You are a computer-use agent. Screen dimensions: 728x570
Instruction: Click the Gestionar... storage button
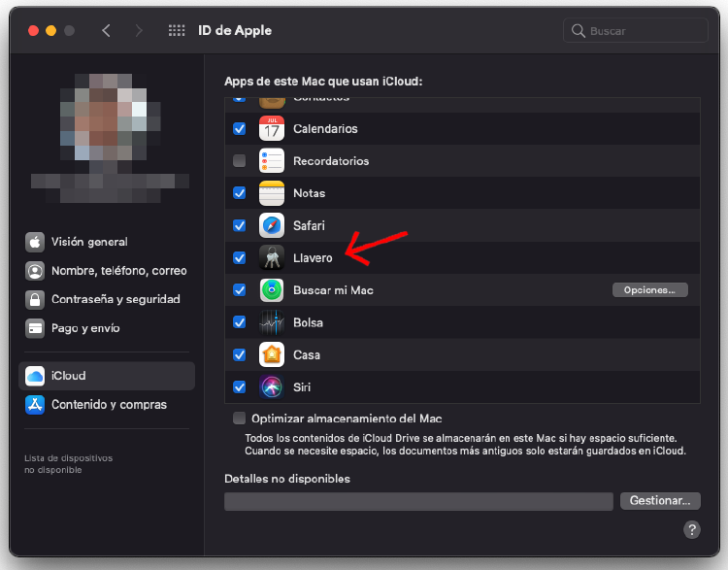[660, 501]
